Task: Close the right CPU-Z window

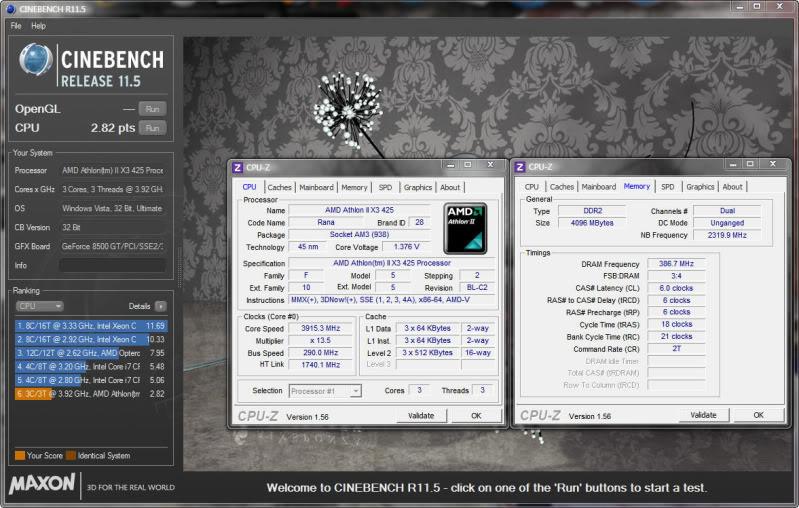Action: pos(773,164)
